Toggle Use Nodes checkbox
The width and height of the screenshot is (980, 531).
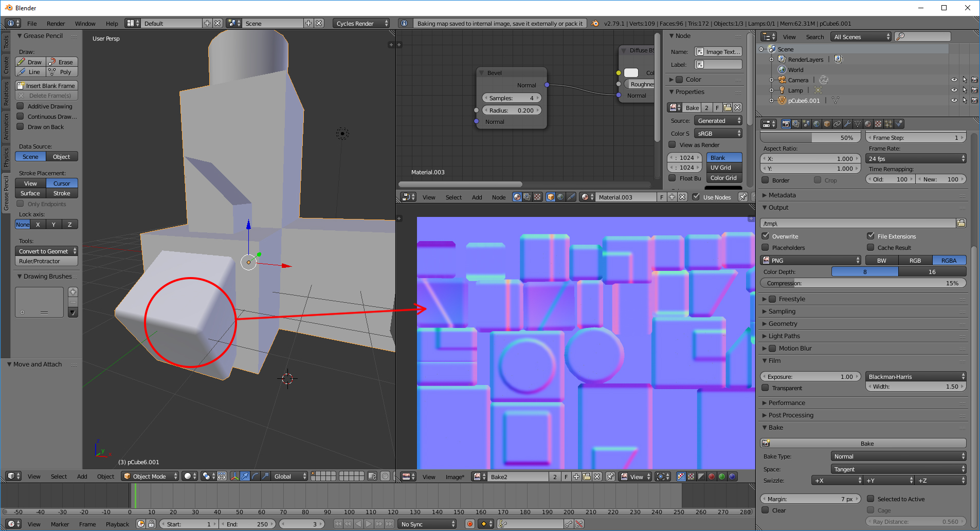(696, 197)
